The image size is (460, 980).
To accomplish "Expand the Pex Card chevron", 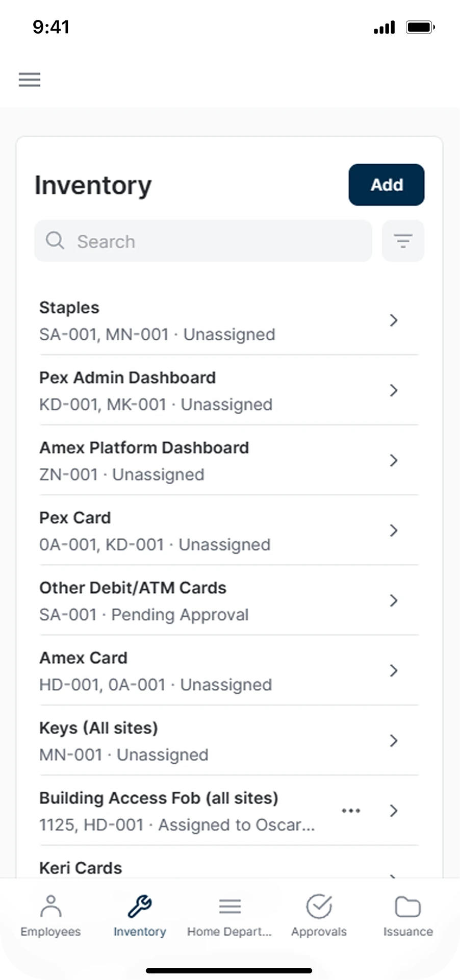I will [393, 531].
